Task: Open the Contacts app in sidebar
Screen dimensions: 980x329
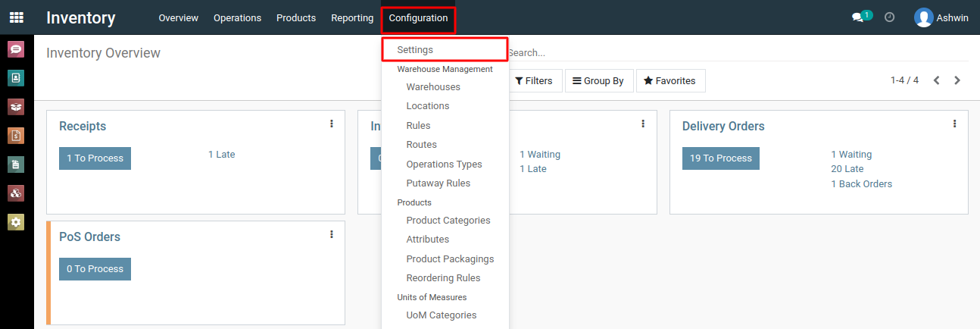Action: (x=16, y=77)
